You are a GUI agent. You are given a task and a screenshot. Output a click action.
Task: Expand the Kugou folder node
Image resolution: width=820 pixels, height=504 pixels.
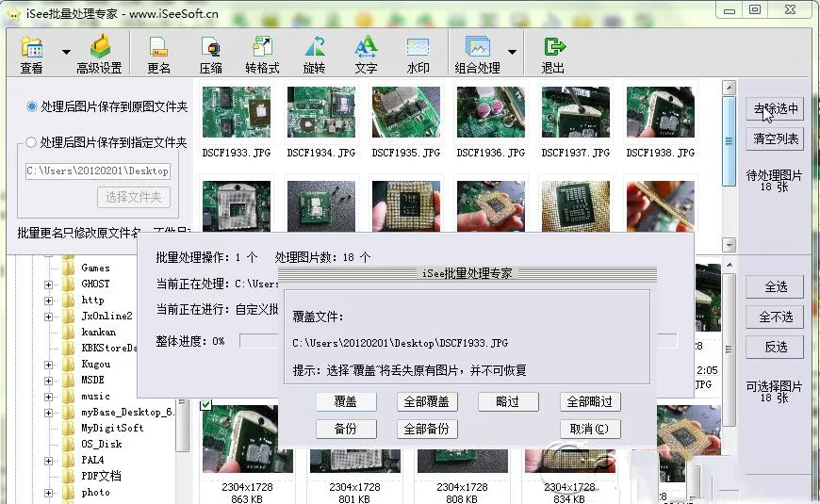point(49,365)
